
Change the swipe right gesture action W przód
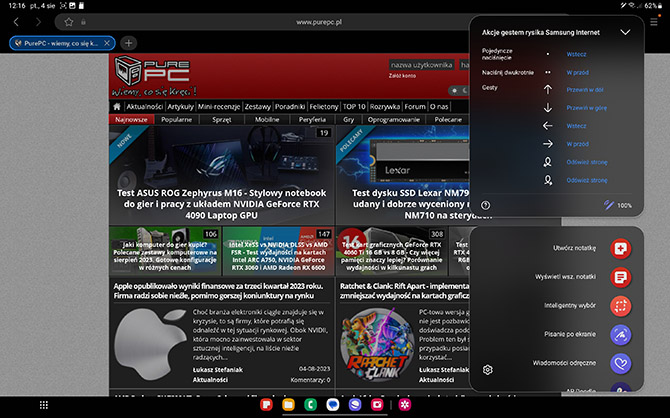pos(577,144)
